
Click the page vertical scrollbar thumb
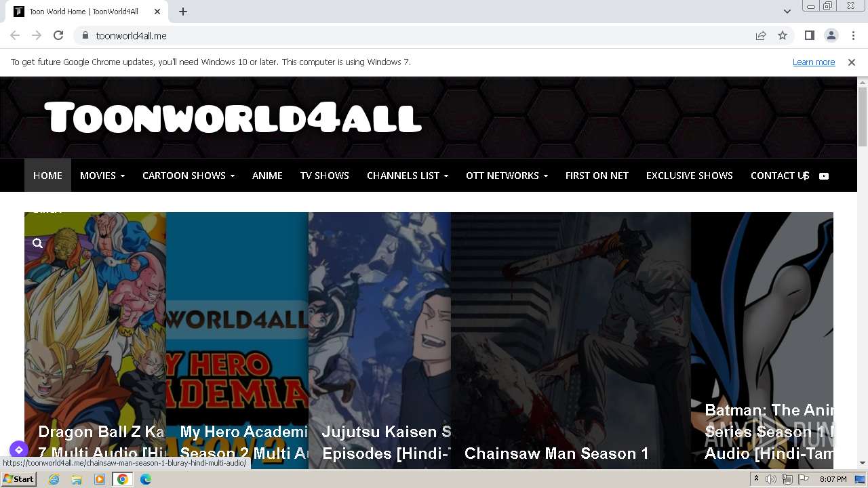(x=863, y=117)
